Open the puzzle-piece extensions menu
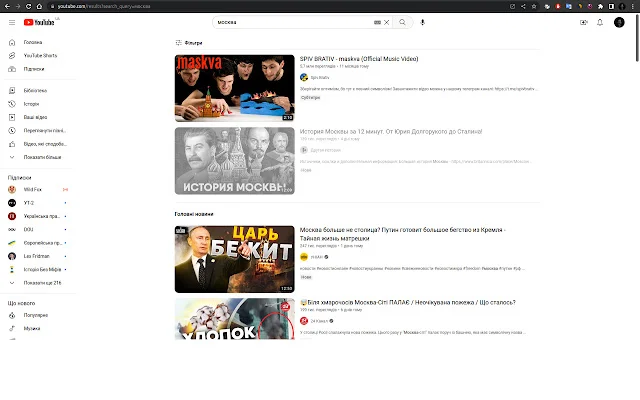This screenshot has height=400, width=640. coord(600,6)
